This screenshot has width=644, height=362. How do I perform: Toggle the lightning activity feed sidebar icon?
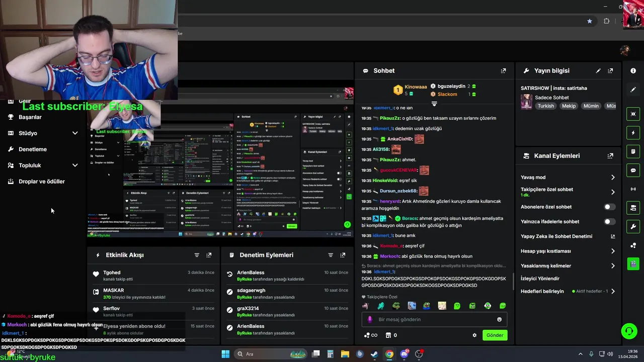[x=633, y=133]
